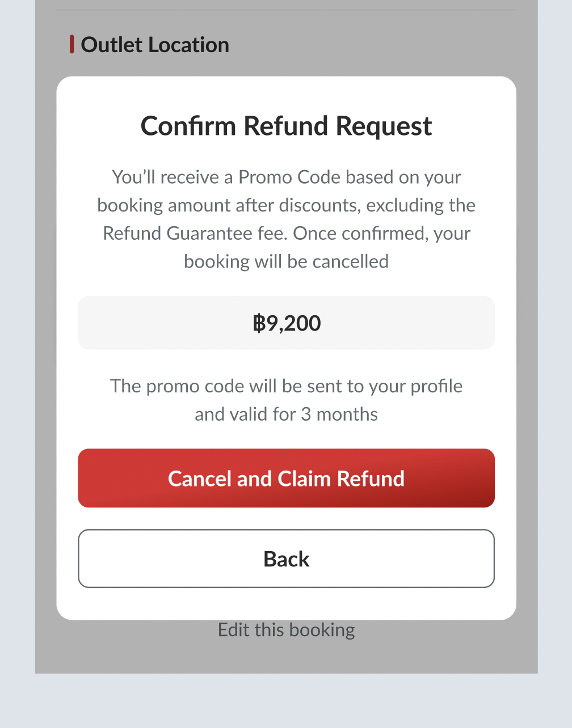572x728 pixels.
Task: Open the Edit this booking link
Action: (286, 630)
